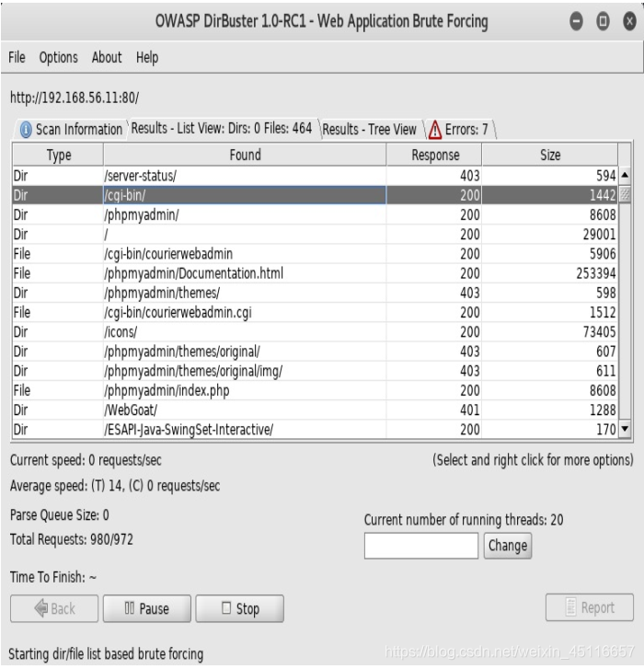644x669 pixels.
Task: Sort results by the Type column header
Action: (59, 156)
